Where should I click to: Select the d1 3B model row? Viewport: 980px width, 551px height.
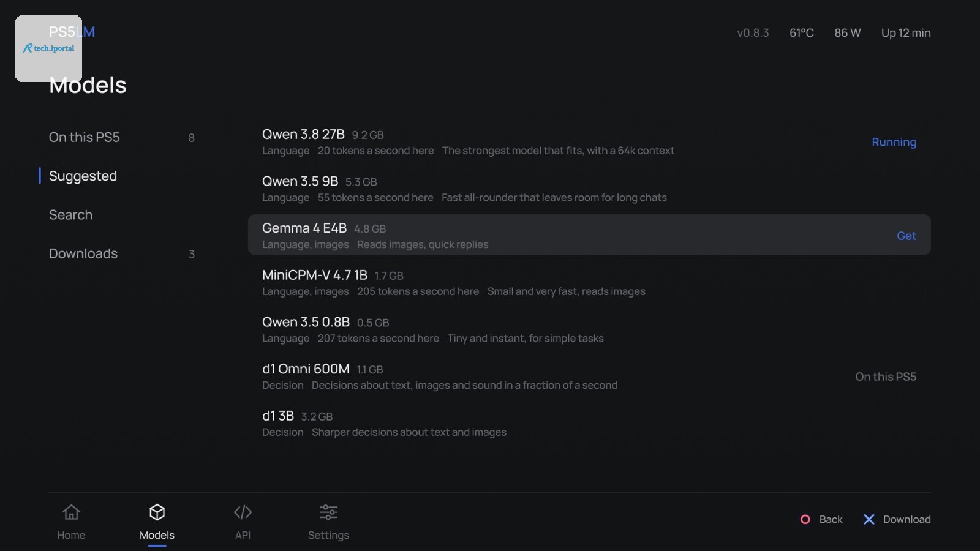click(x=589, y=423)
